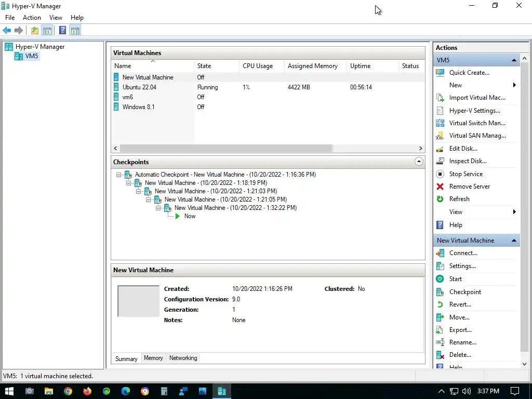Viewport: 532px width, 399px height.
Task: Expand the View submenu in Actions
Action: [514, 212]
